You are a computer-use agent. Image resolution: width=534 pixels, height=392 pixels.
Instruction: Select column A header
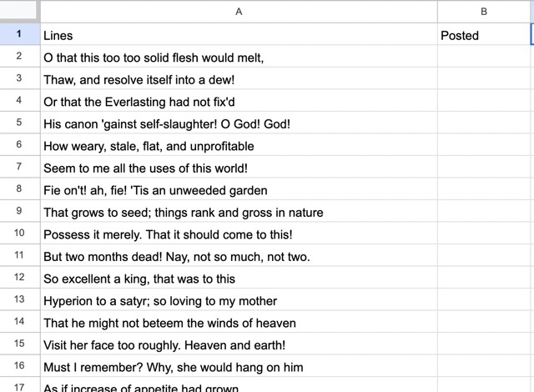coord(239,12)
